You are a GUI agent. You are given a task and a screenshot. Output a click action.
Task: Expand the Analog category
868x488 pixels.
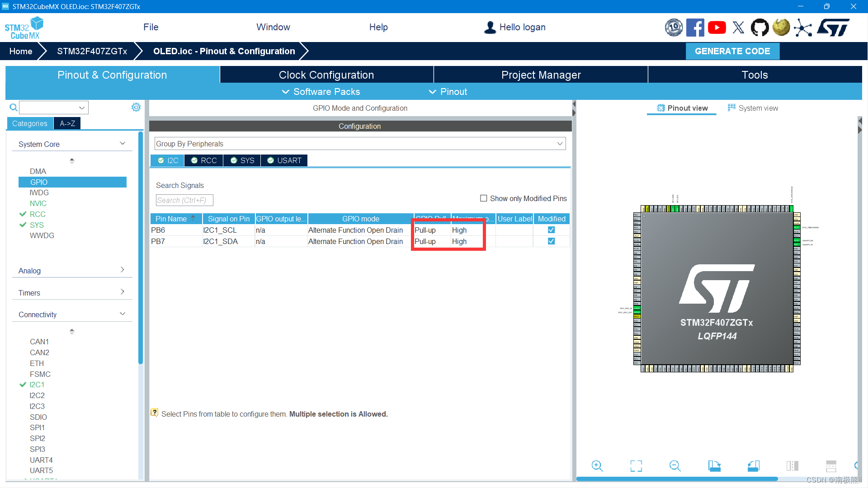[x=123, y=269]
